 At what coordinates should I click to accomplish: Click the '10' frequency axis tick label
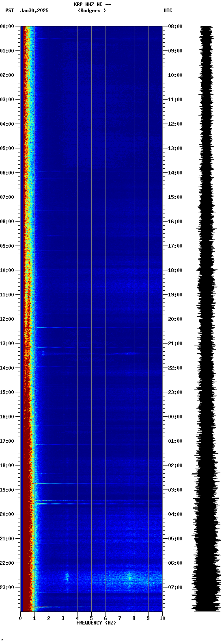click(x=162, y=618)
